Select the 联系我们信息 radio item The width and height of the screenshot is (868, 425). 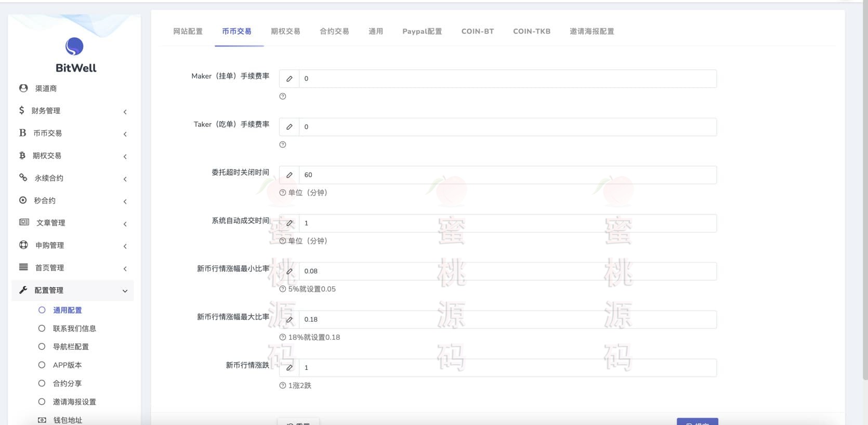coord(42,328)
